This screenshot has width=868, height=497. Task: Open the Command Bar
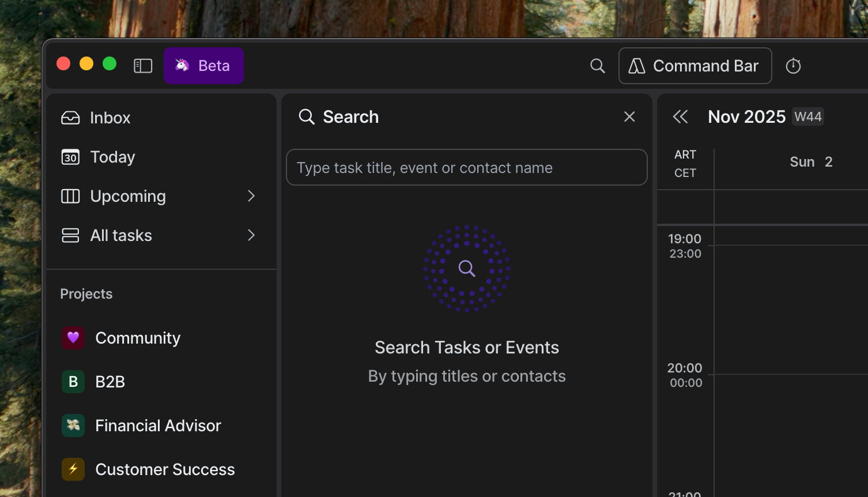(x=695, y=66)
